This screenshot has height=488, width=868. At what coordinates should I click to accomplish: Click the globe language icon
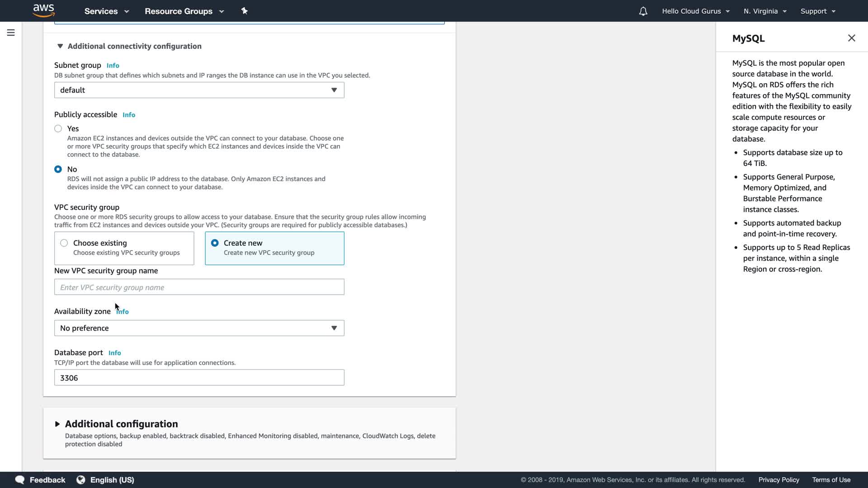(x=81, y=480)
